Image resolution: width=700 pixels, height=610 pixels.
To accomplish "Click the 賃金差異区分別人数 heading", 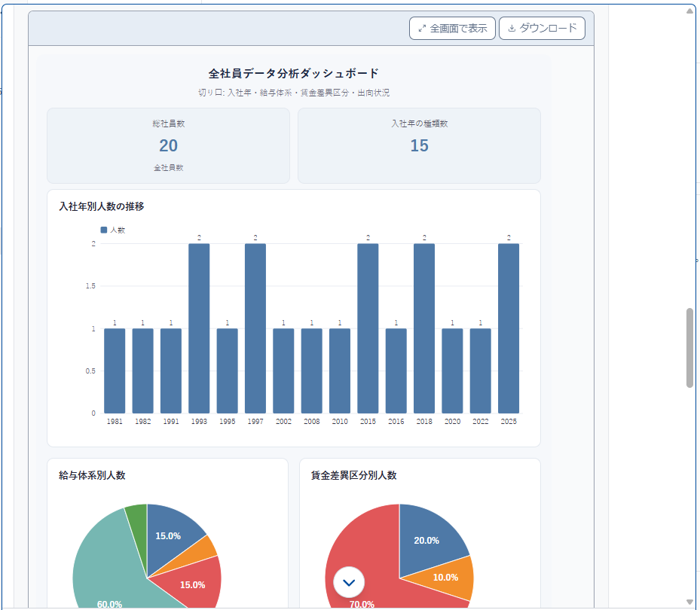I will point(353,475).
